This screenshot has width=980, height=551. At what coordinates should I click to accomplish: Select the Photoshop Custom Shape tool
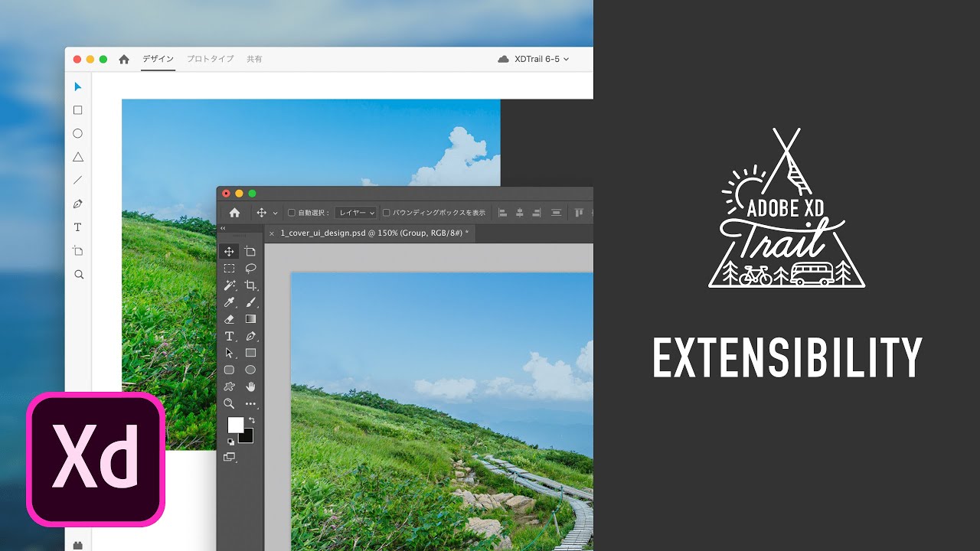pos(229,386)
